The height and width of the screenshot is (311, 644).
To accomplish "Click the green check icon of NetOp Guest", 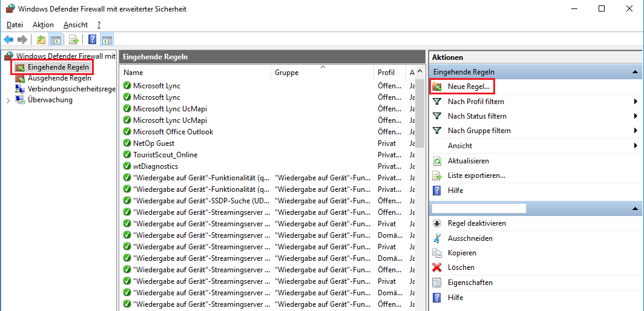I will [x=127, y=143].
